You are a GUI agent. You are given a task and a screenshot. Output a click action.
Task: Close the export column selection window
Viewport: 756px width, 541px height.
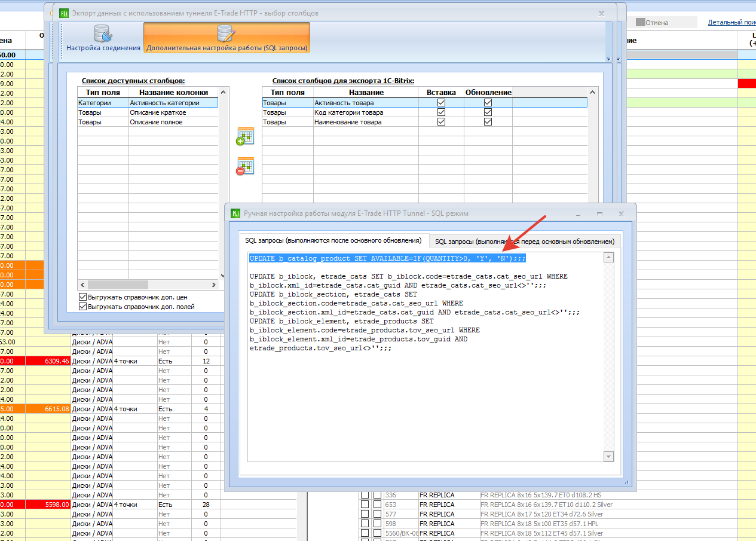601,13
